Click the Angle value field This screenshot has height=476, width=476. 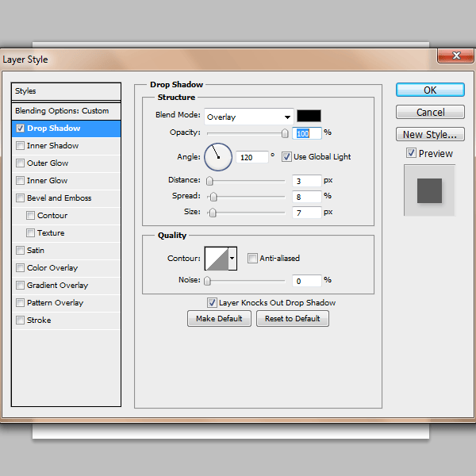252,157
